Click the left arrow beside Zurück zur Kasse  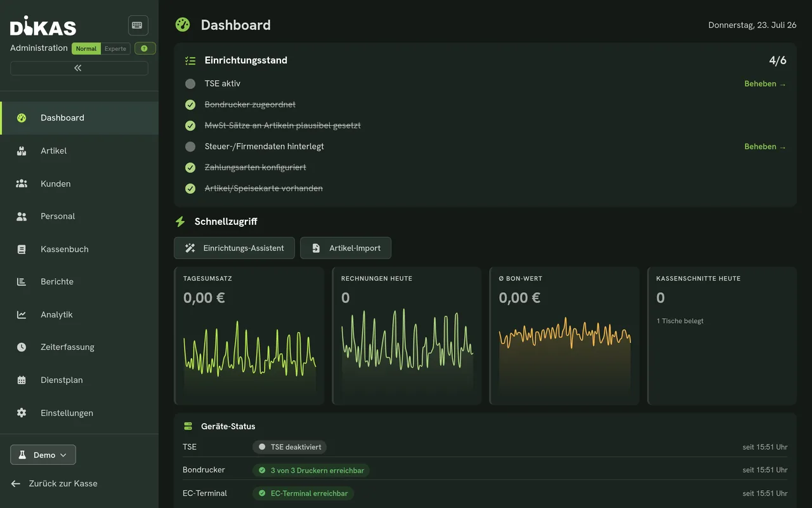[16, 484]
